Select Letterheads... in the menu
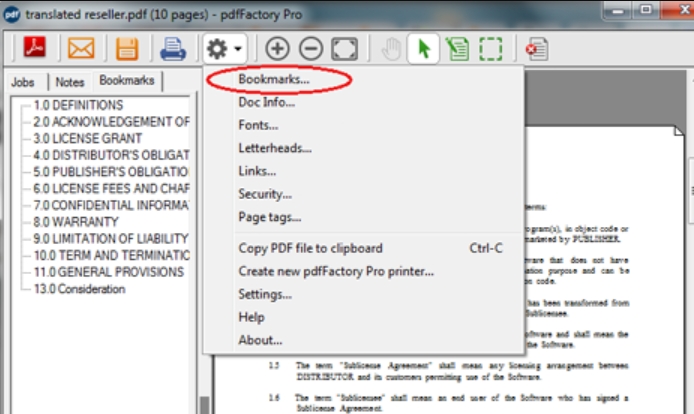 [x=275, y=148]
